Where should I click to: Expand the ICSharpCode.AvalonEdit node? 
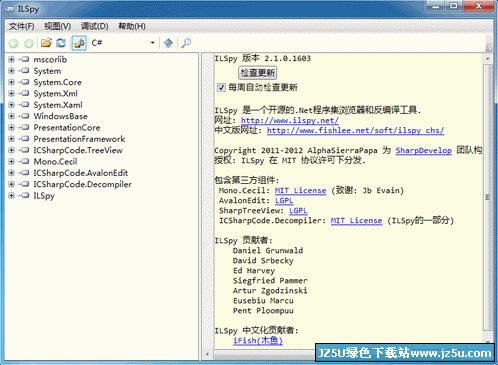click(x=11, y=173)
